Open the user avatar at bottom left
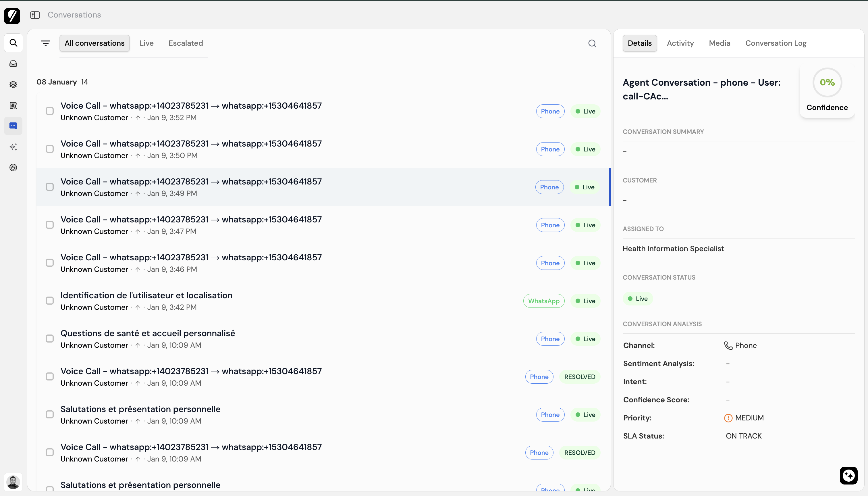Viewport: 868px width, 496px height. (x=13, y=482)
